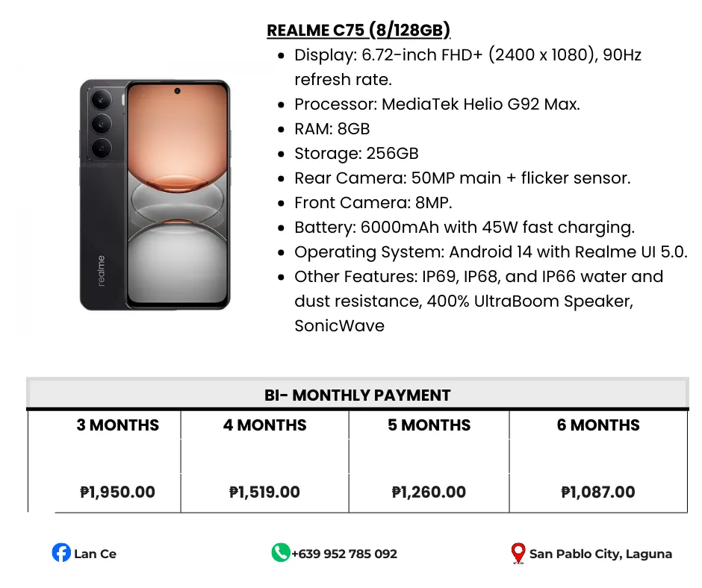Click the top rear camera lens
The width and height of the screenshot is (702, 588).
(102, 99)
